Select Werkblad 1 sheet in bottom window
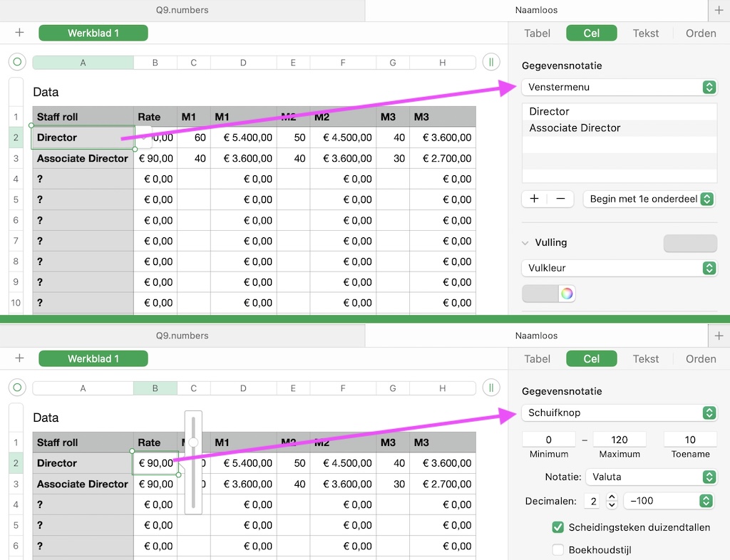Image resolution: width=730 pixels, height=560 pixels. (x=93, y=358)
